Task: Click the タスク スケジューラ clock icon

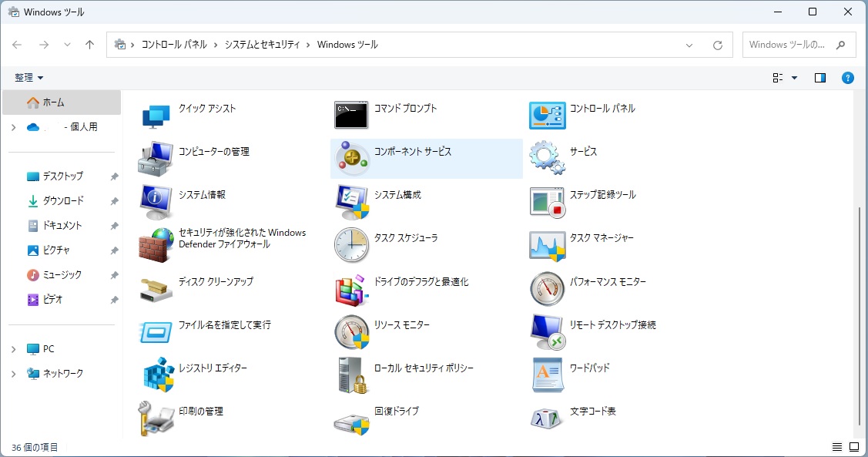Action: click(351, 245)
